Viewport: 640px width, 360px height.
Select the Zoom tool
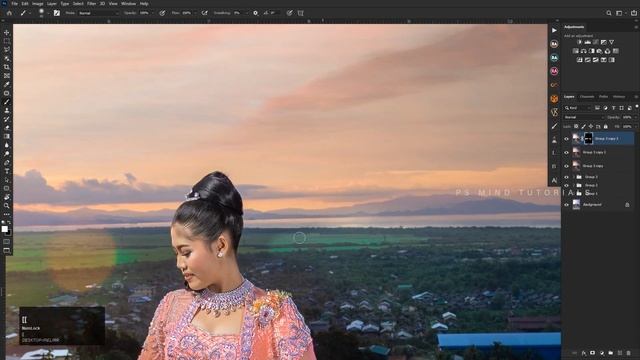pos(7,206)
